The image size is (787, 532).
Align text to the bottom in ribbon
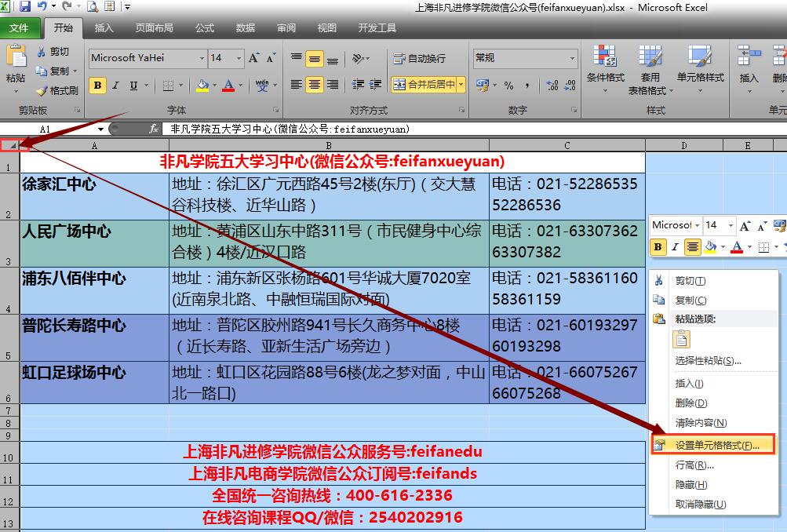click(x=332, y=58)
